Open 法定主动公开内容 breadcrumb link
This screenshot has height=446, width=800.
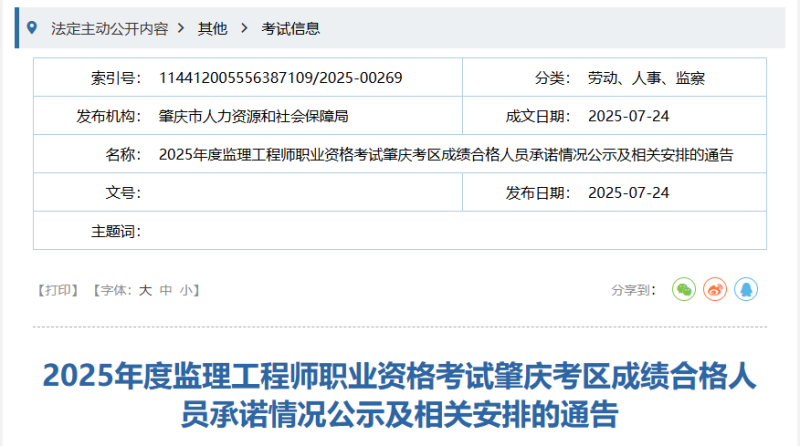click(109, 29)
